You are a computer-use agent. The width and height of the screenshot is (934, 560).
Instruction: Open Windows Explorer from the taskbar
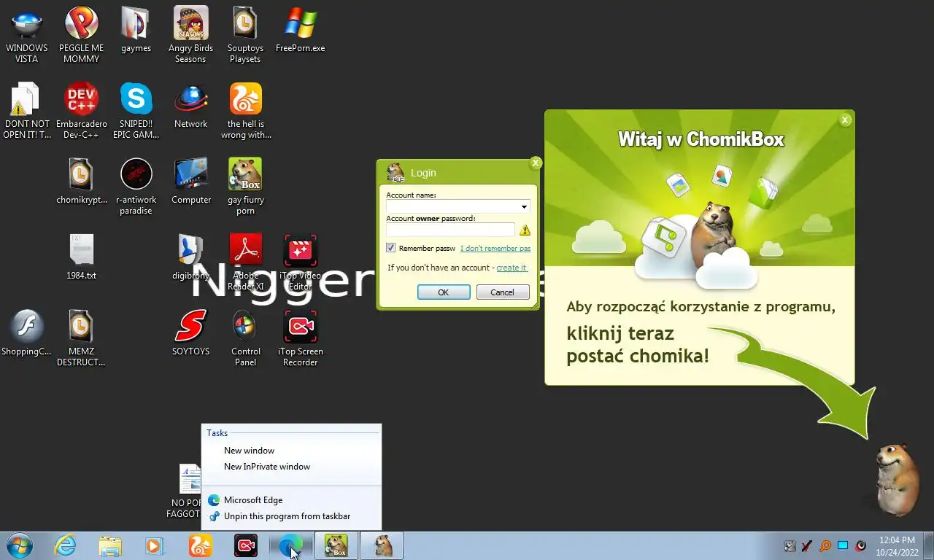110,545
